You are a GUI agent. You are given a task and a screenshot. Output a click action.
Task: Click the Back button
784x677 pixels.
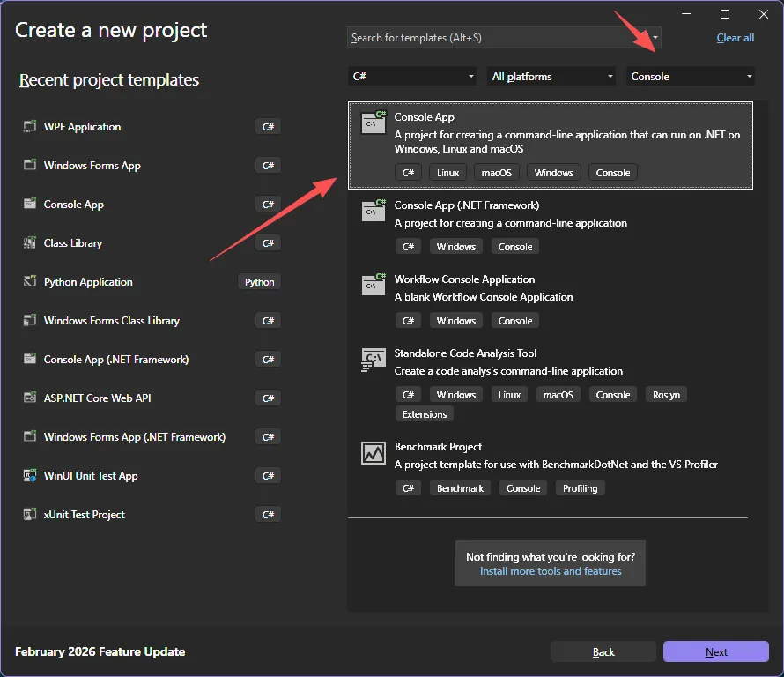tap(603, 651)
